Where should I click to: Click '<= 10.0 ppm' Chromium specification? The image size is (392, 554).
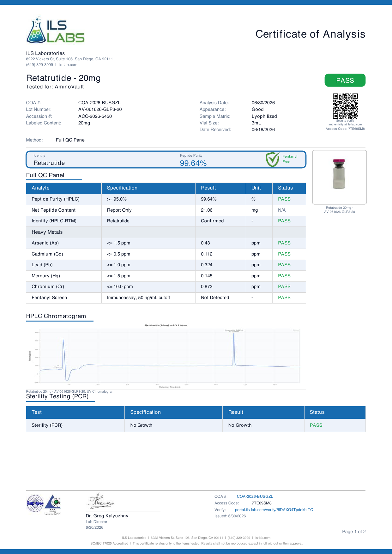coord(120,286)
